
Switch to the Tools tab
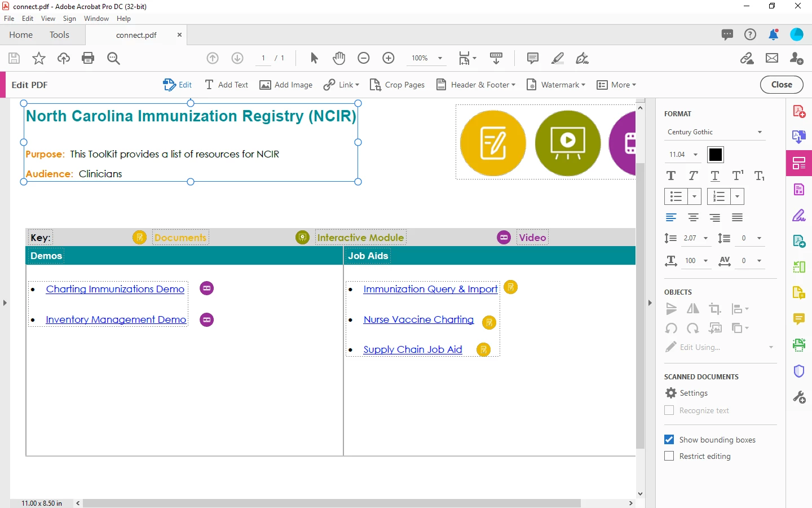[59, 35]
